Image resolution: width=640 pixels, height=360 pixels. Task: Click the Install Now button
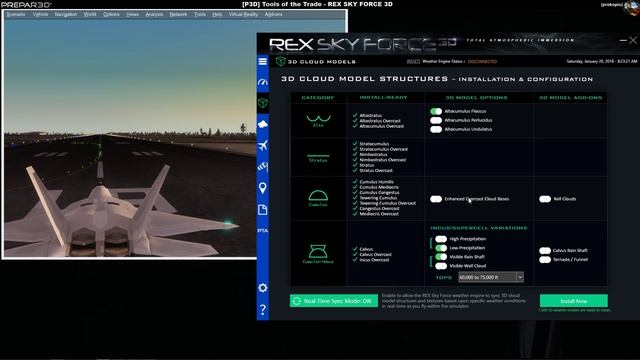[x=573, y=301]
